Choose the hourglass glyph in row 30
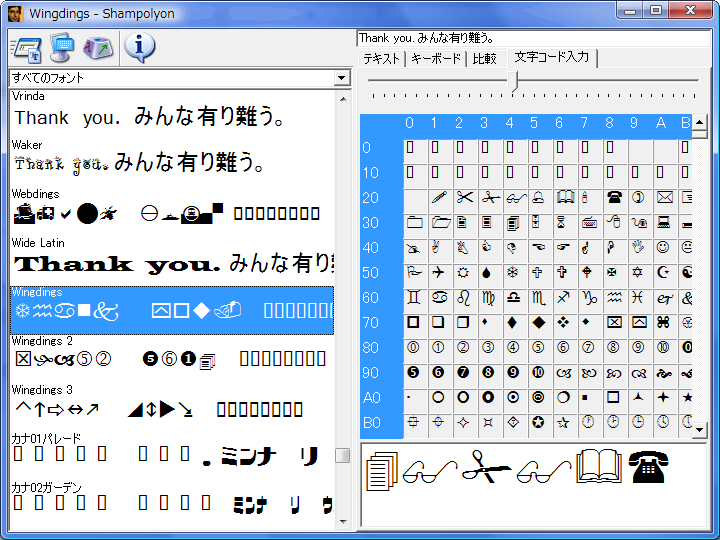The width and height of the screenshot is (720, 540). [x=562, y=223]
